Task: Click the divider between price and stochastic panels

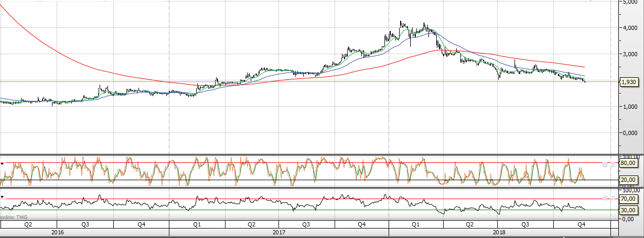Action: (315, 154)
